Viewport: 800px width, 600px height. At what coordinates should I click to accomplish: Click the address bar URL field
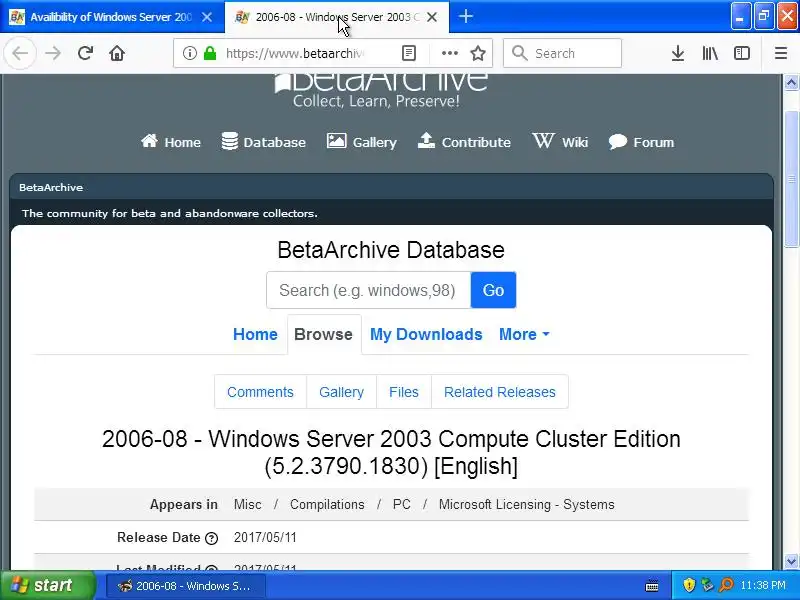coord(294,53)
